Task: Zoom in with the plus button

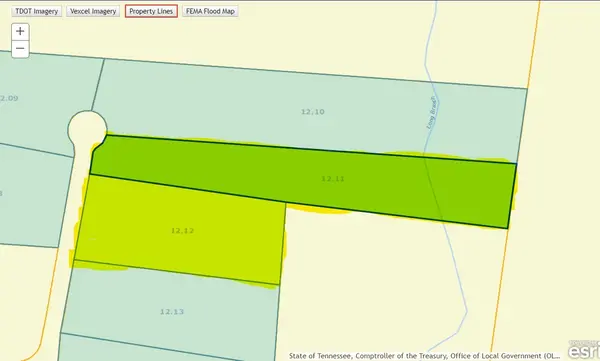Action: (20, 31)
